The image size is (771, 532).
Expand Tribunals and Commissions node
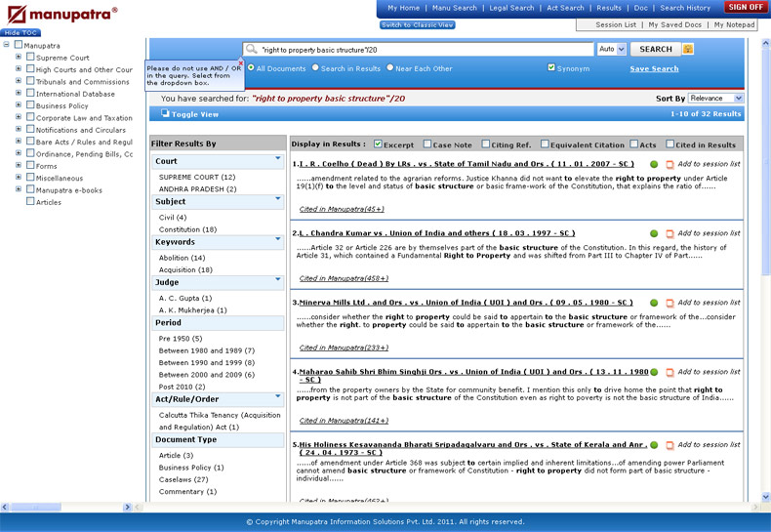(x=19, y=81)
